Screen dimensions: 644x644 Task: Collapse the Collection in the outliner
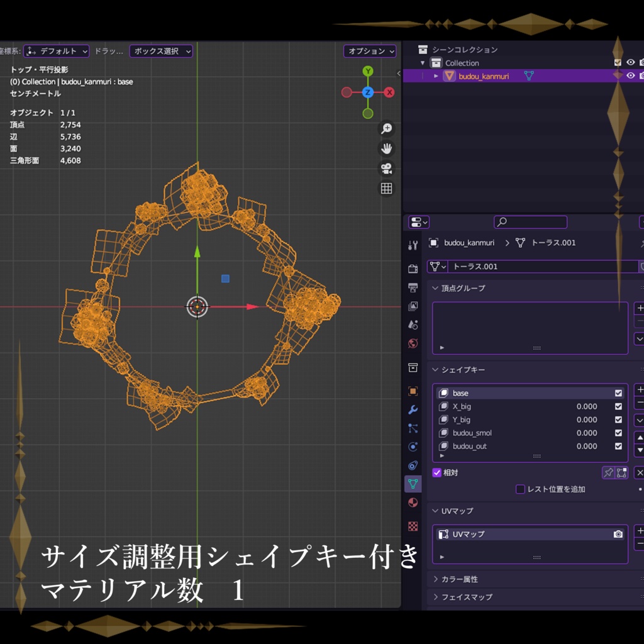(x=423, y=62)
